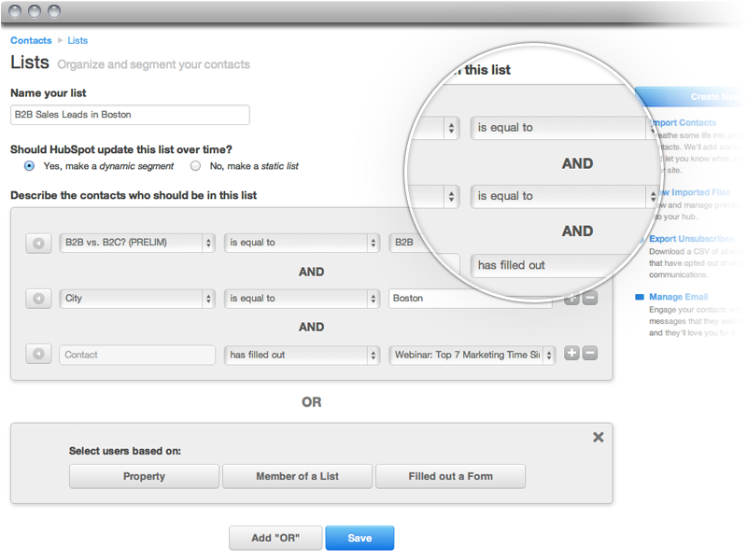Go to Contacts in the breadcrumb

pos(31,41)
